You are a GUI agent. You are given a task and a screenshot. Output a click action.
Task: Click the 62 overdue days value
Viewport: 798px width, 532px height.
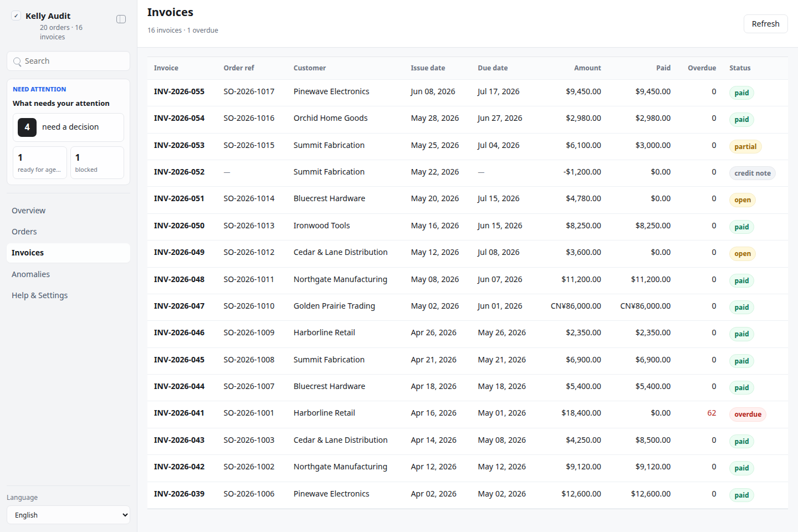(712, 413)
